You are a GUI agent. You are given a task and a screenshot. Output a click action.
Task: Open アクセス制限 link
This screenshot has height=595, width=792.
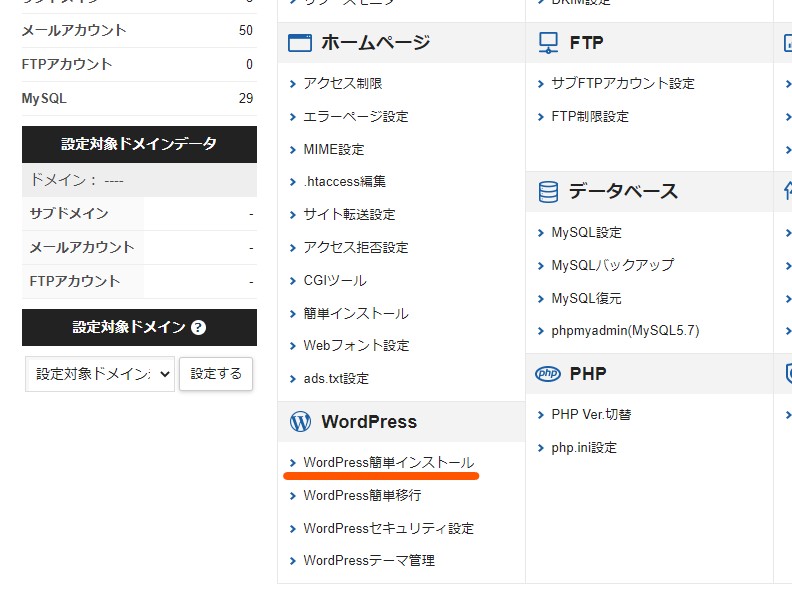coord(342,83)
